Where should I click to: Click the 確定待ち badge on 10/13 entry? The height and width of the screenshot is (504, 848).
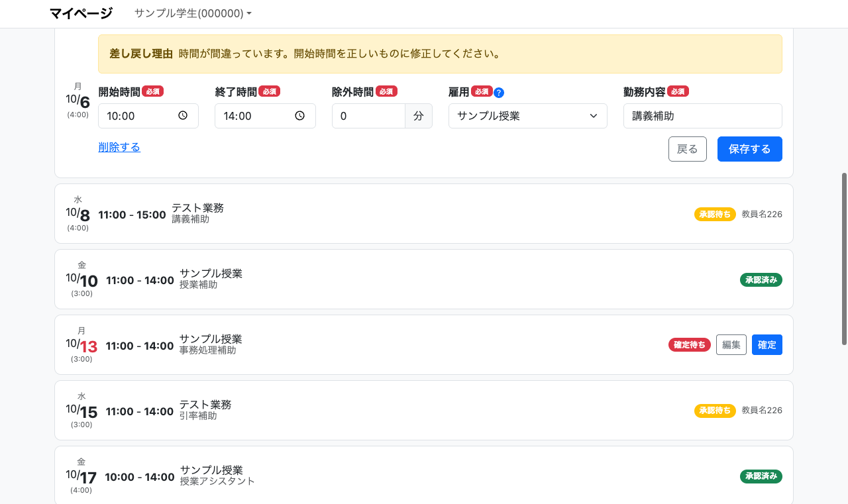coord(689,344)
